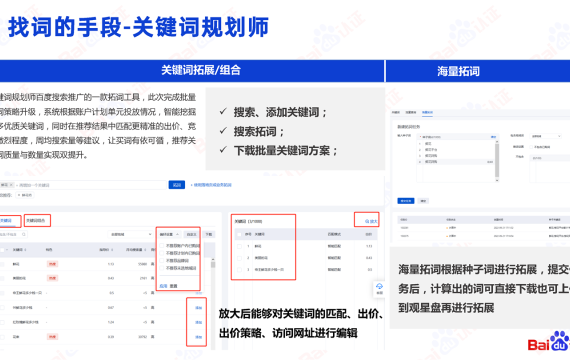Click the down arrow of seed list scrollbar
Screen dimensions: 570x360
(x=497, y=180)
